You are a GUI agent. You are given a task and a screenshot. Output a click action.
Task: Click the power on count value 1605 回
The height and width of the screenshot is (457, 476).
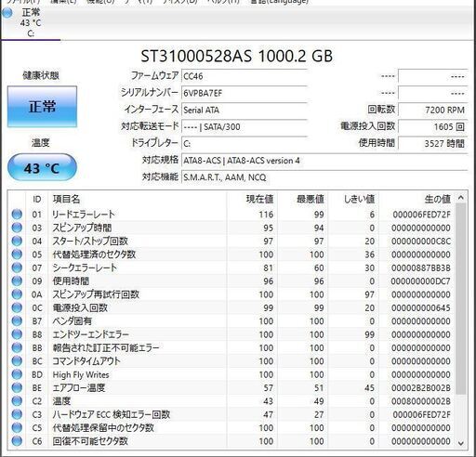pyautogui.click(x=432, y=126)
